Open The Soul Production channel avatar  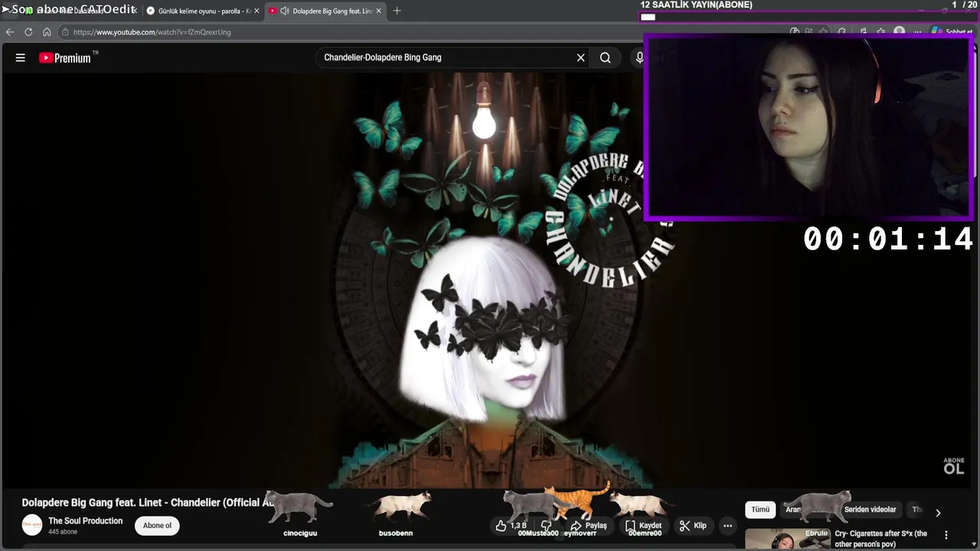pyautogui.click(x=32, y=525)
